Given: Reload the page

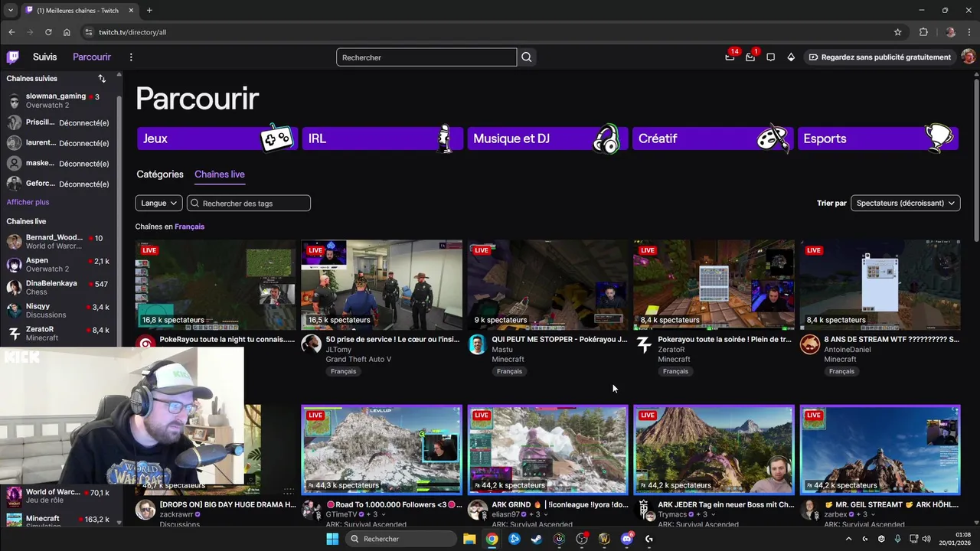Looking at the screenshot, I should tap(48, 32).
